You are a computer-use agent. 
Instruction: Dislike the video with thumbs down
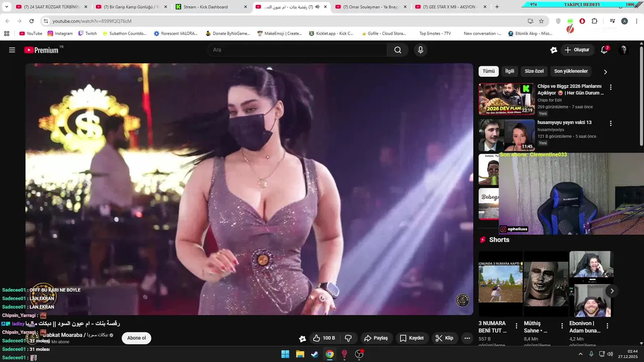point(348,338)
